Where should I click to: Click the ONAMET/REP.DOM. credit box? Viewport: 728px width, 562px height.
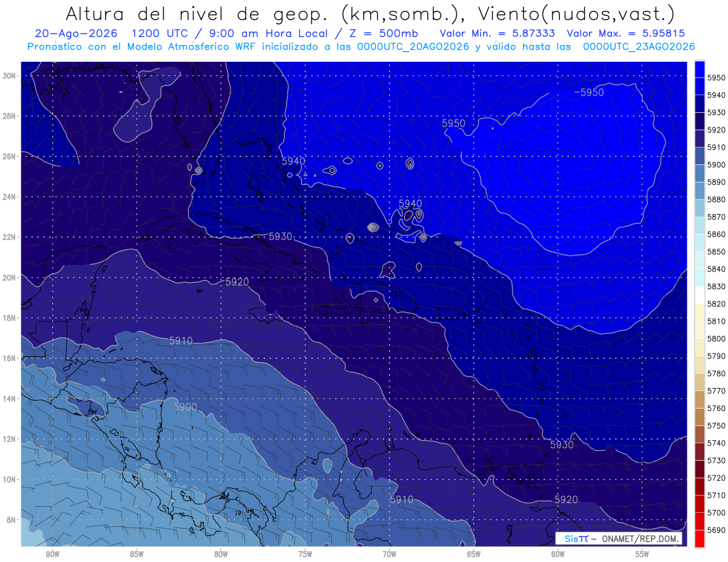619,538
